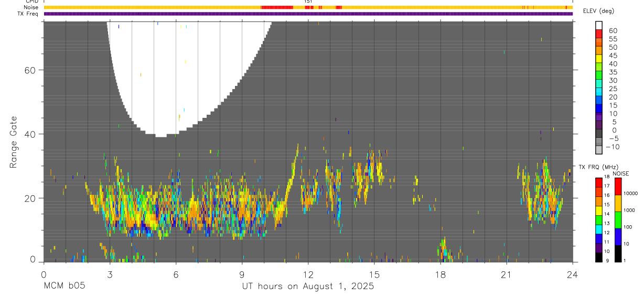This screenshot has height=297, width=644.
Task: Click the 60 tick label on Range Gate axis
Action: coord(30,70)
